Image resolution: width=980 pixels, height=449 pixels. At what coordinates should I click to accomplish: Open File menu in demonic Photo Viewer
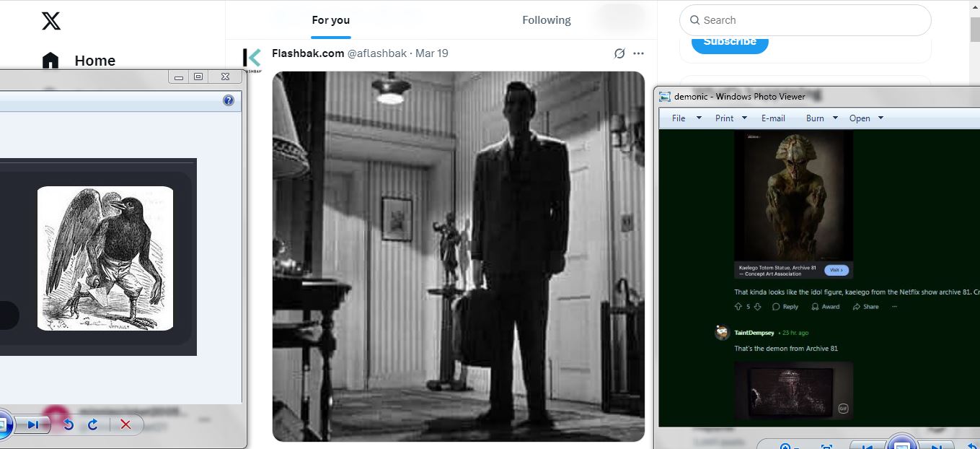pyautogui.click(x=687, y=118)
